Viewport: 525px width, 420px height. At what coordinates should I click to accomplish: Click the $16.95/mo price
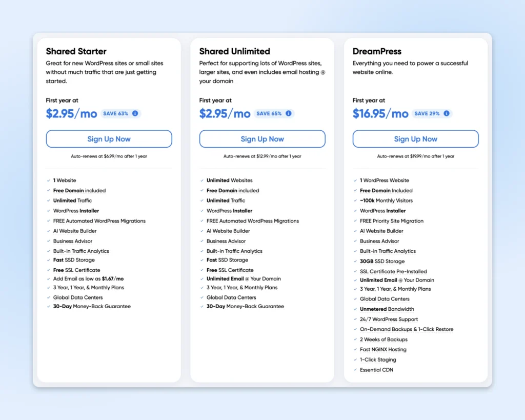[380, 113]
